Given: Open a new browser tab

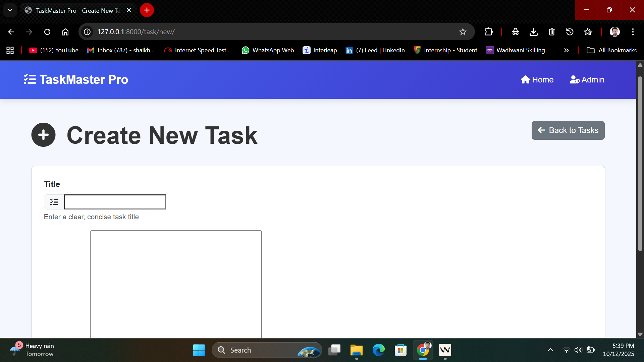Looking at the screenshot, I should 147,10.
